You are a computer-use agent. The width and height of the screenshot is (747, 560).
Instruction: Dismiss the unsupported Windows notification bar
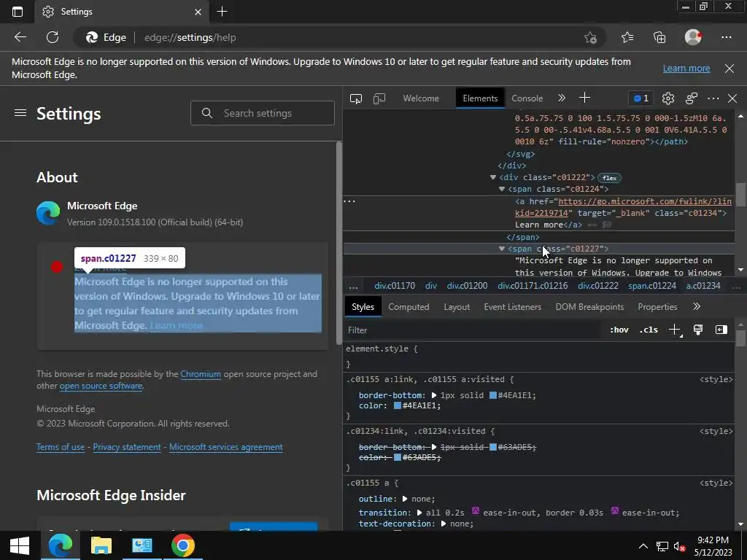tap(729, 69)
